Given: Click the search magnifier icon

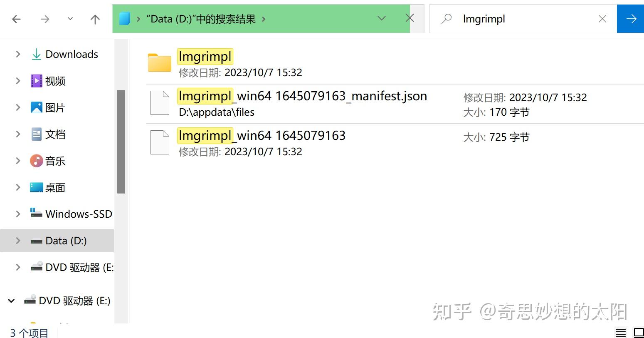Looking at the screenshot, I should pyautogui.click(x=446, y=19).
